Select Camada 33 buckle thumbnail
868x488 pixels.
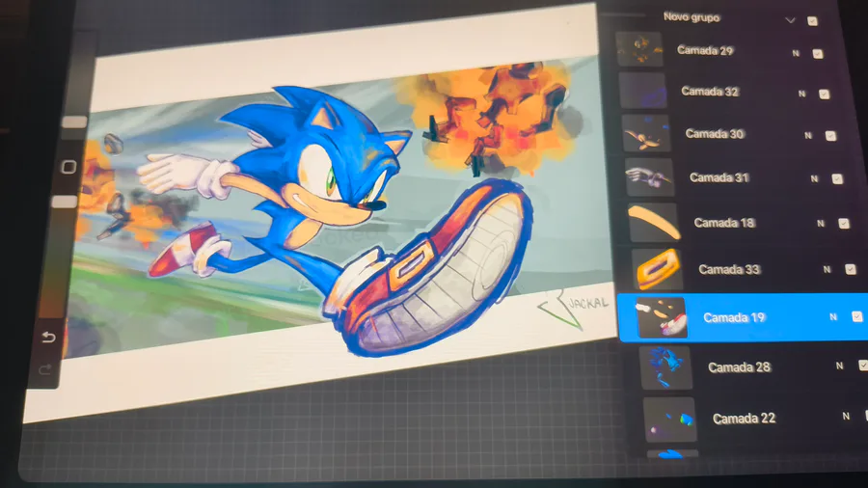(658, 269)
